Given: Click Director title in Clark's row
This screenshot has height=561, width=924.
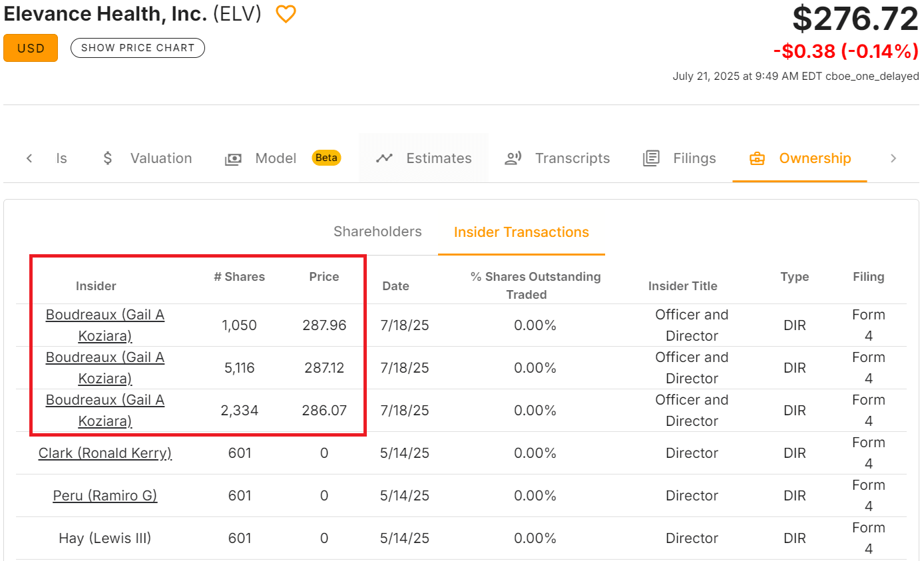Looking at the screenshot, I should 692,453.
